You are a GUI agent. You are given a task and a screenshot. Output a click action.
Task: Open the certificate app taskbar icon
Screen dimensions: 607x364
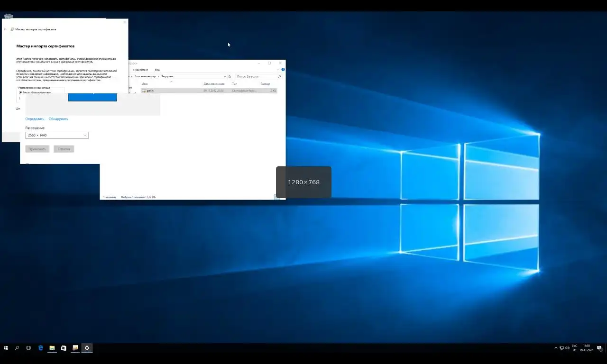tap(75, 348)
